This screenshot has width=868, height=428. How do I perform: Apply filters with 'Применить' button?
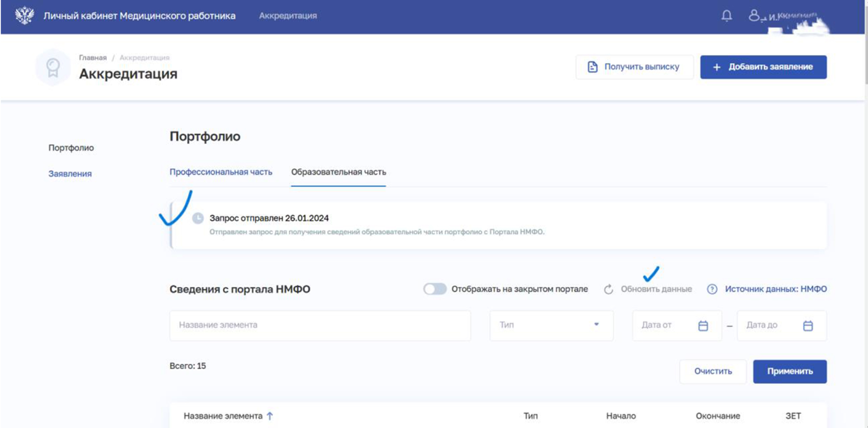[x=790, y=372]
